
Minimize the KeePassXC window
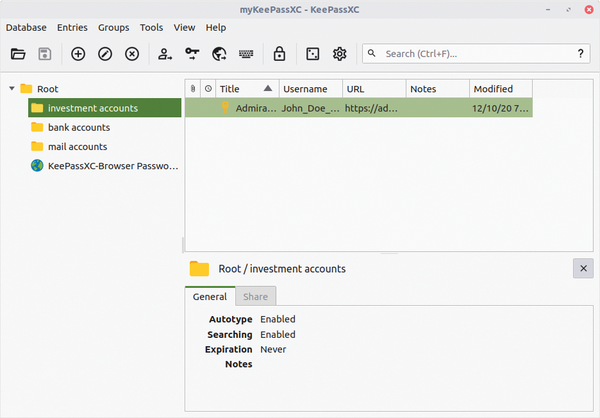coord(548,10)
